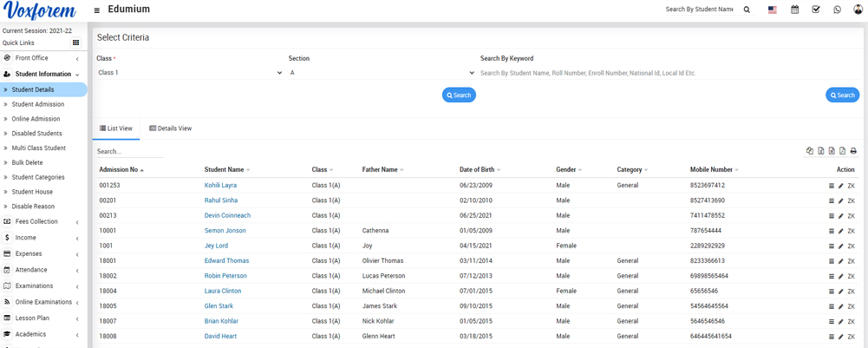Switch to the Details View tab

point(171,128)
